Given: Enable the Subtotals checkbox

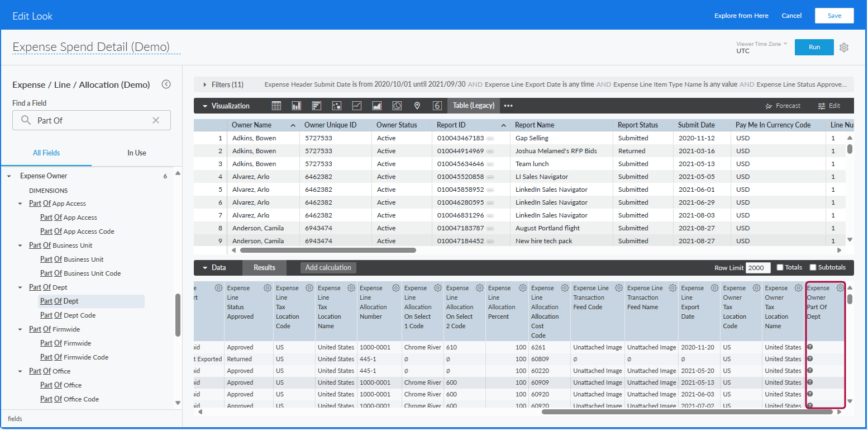Looking at the screenshot, I should (813, 267).
